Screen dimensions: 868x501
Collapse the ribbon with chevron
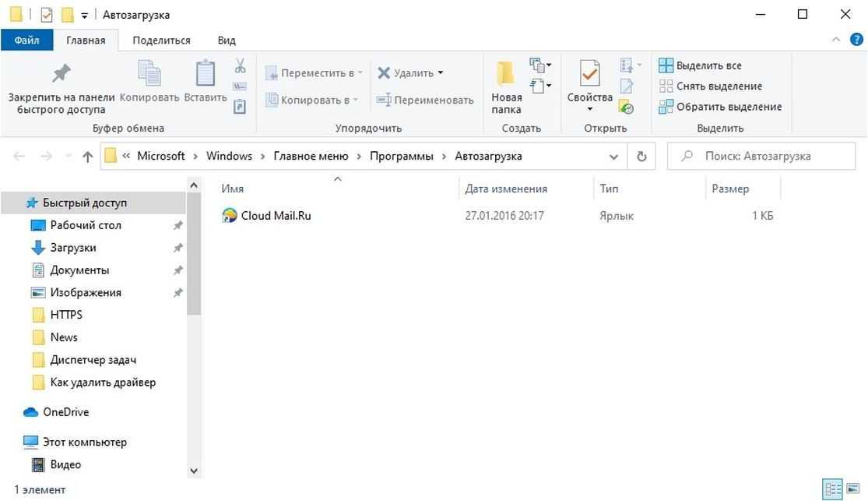(836, 40)
